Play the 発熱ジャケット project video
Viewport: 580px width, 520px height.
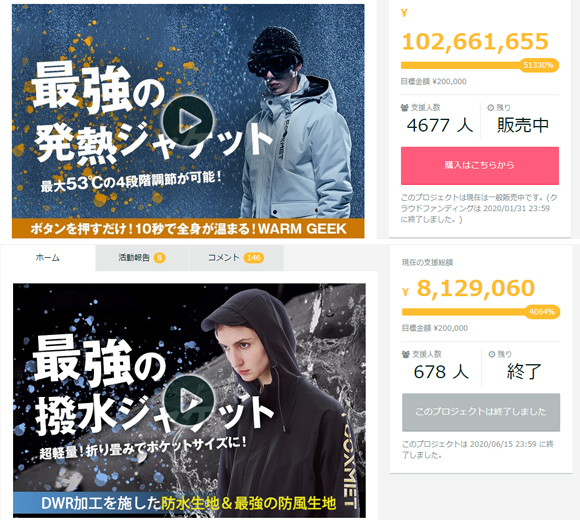click(188, 121)
